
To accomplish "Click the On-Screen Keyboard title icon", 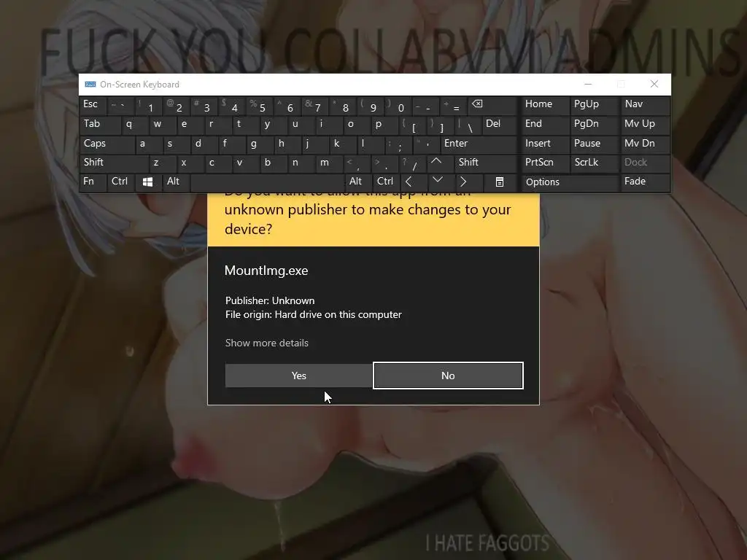I will (x=90, y=85).
